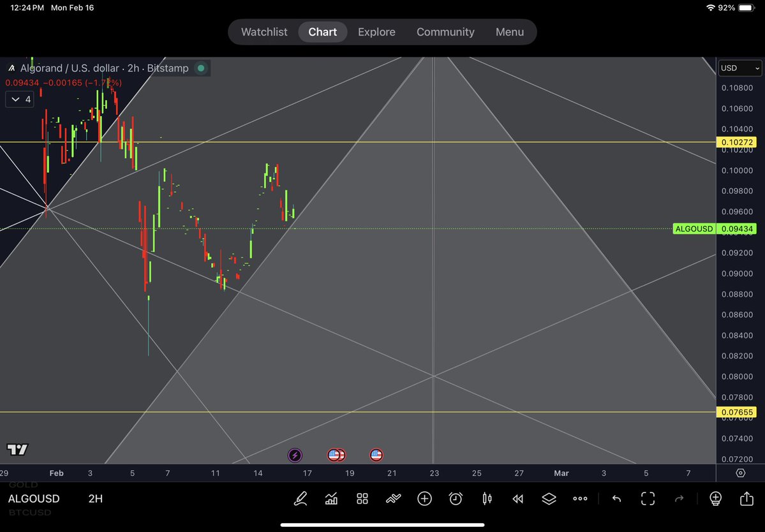The image size is (765, 532).
Task: Enter fullscreen mode icon
Action: coord(648,498)
